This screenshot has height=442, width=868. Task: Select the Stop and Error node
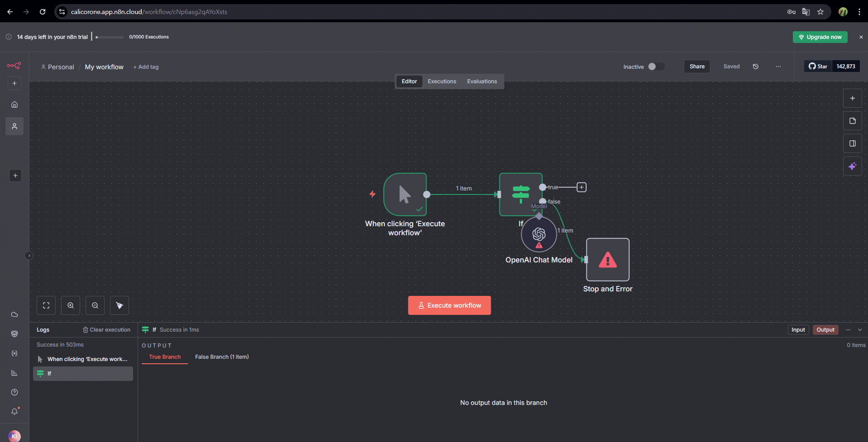pos(608,260)
